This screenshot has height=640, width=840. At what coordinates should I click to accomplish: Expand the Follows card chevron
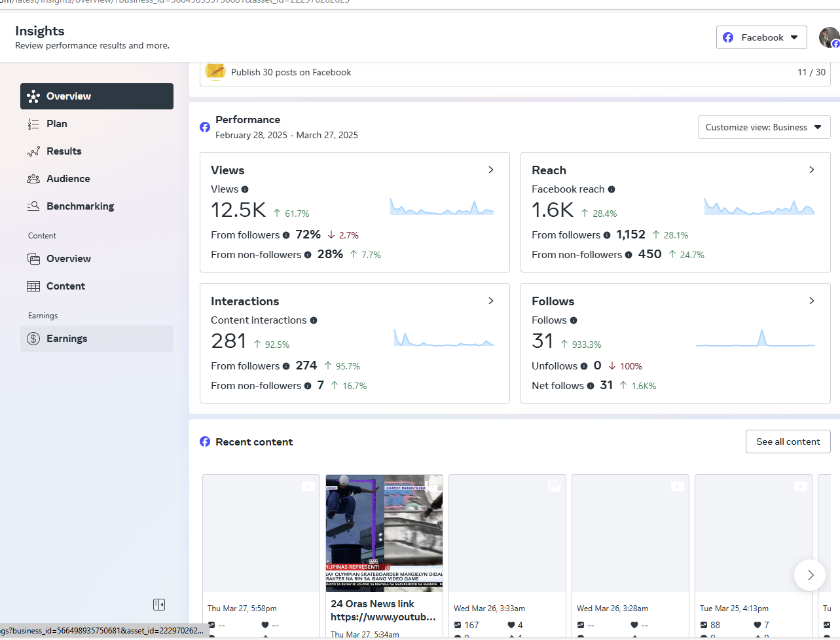[812, 301]
